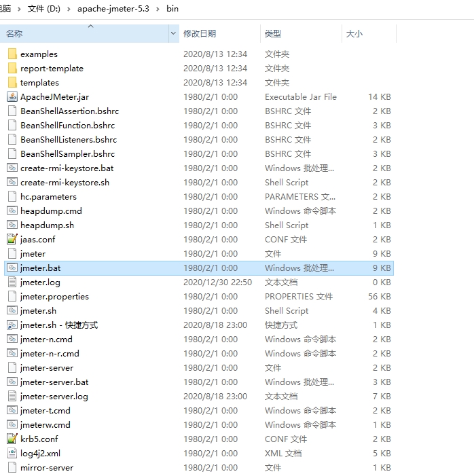Click 56 KB size of jmeter.properties
This screenshot has width=474, height=476.
click(379, 297)
